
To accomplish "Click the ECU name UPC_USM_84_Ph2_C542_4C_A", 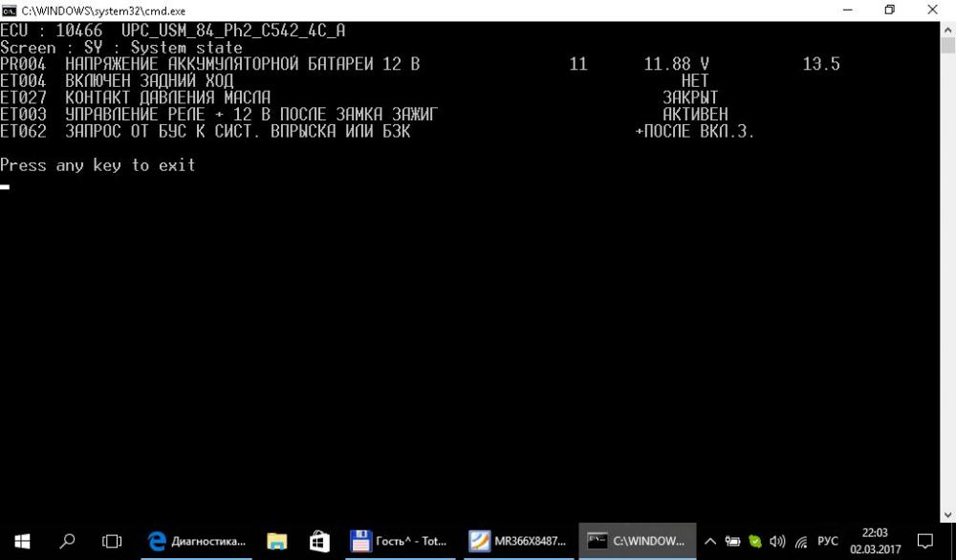I will tap(233, 31).
